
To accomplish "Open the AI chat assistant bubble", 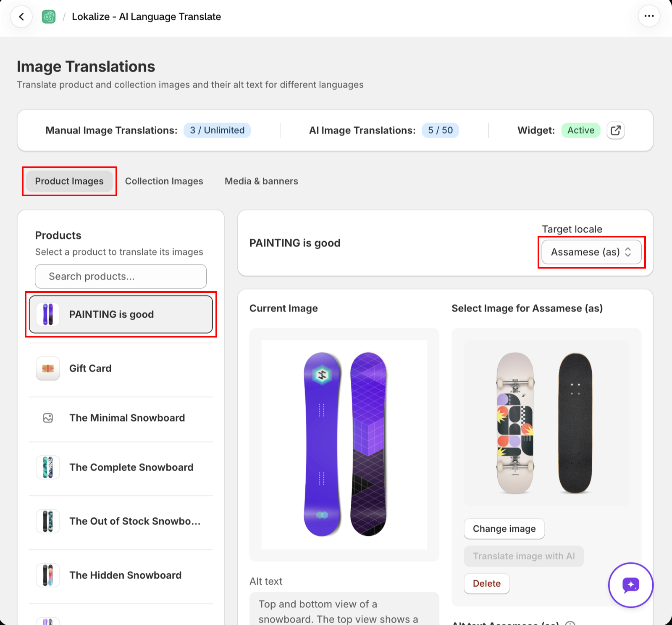I will click(630, 585).
